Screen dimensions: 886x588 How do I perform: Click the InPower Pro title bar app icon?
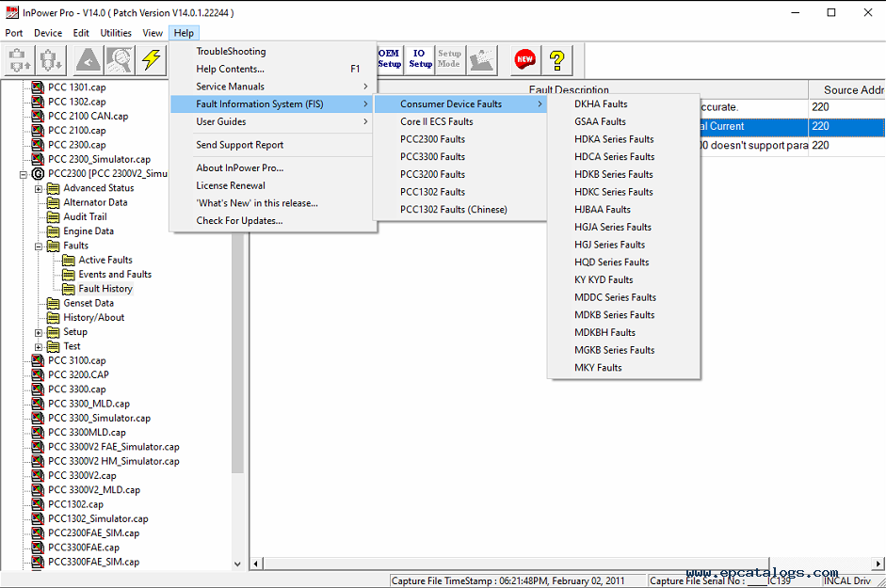[12, 12]
